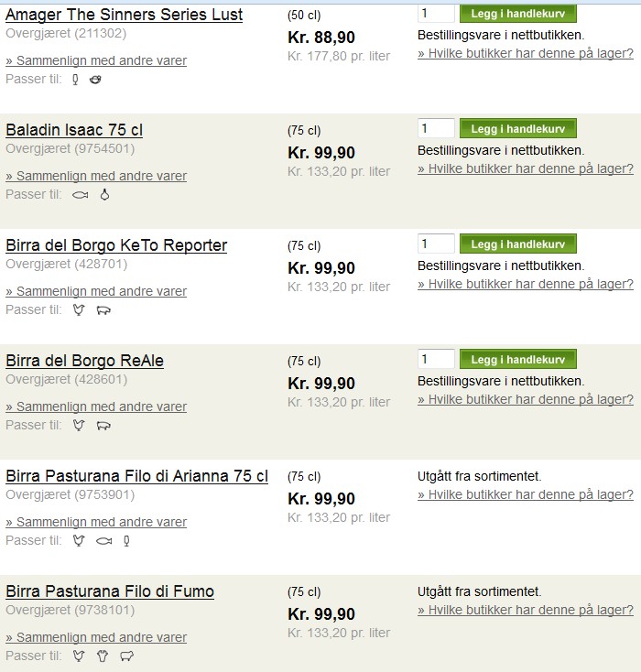
Task: Click pig pairing icon under Birra del Borgo ReAle
Action: (x=103, y=426)
